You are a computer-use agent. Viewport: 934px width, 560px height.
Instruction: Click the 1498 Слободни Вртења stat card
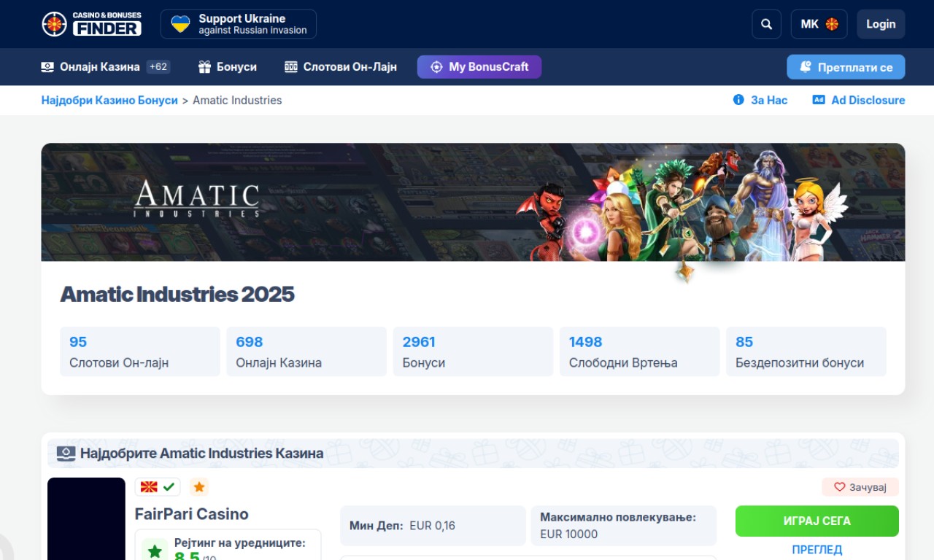click(640, 351)
